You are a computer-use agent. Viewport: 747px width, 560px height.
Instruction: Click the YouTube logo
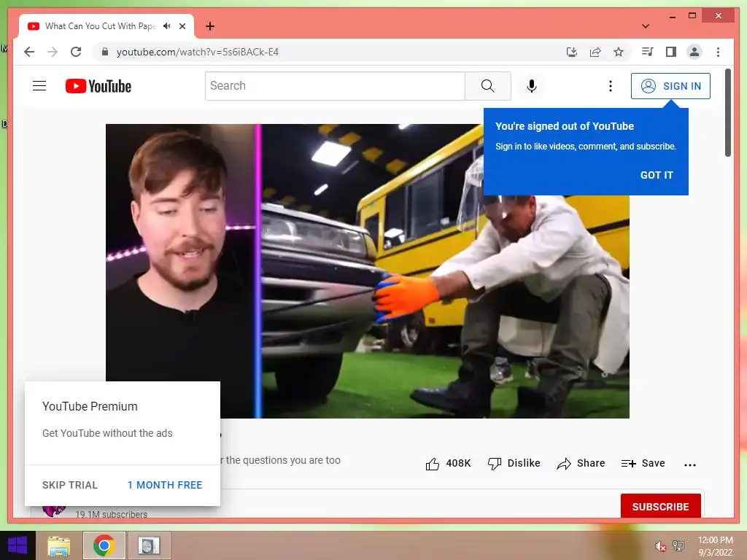pyautogui.click(x=98, y=86)
